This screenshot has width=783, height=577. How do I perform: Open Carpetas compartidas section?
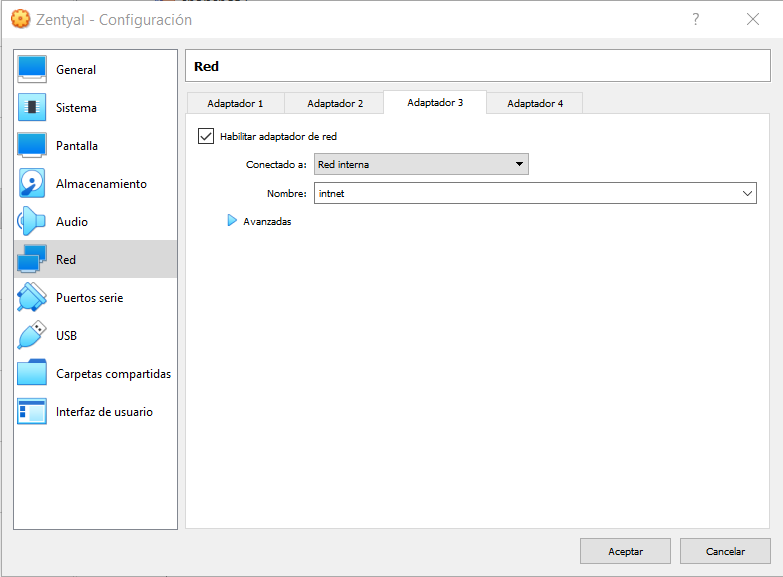[x=113, y=374]
